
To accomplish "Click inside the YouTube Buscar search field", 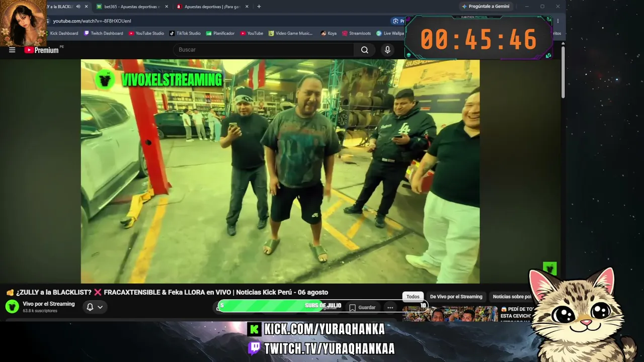I will (x=263, y=50).
